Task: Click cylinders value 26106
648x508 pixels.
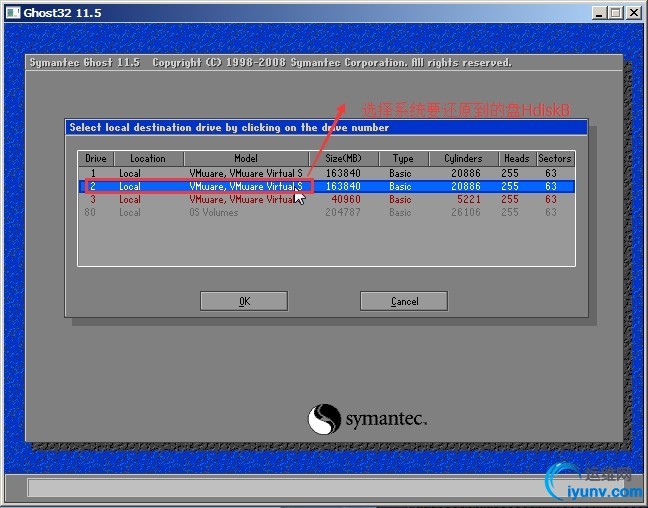Action: pos(466,212)
